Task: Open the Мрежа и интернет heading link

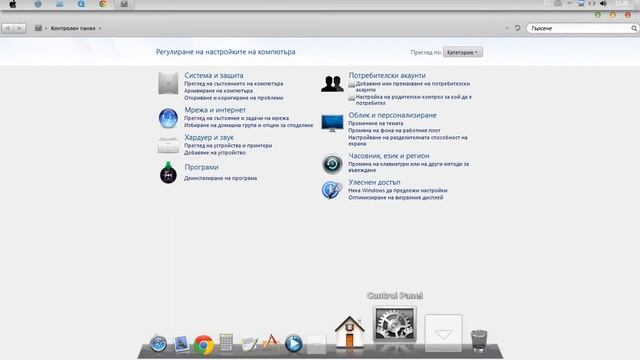Action: [x=215, y=110]
